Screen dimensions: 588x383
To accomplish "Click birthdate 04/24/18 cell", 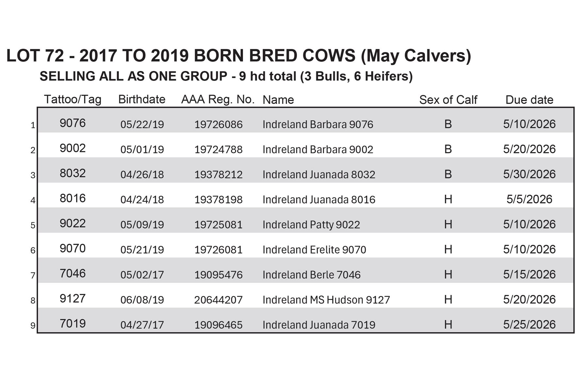I will point(142,200).
